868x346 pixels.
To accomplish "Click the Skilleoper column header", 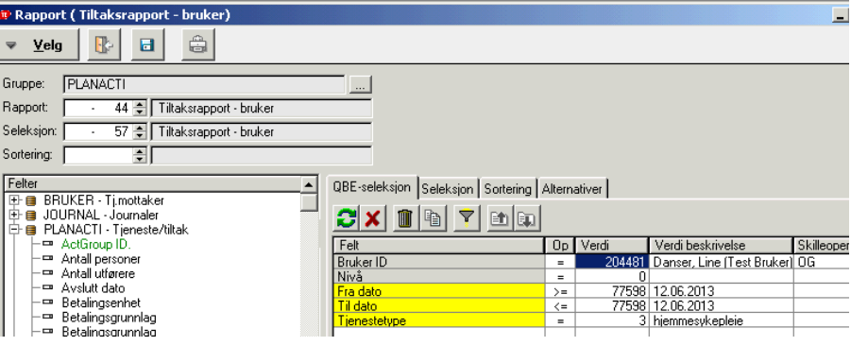I will (821, 245).
